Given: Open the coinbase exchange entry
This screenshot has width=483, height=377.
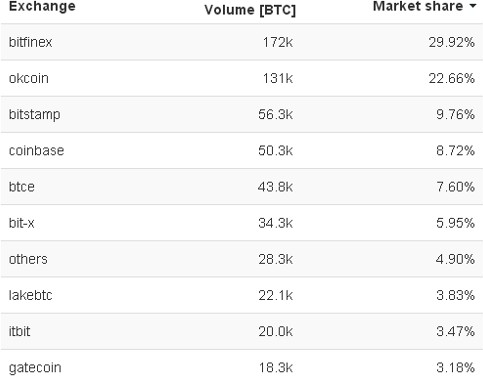Looking at the screenshot, I should tap(36, 150).
